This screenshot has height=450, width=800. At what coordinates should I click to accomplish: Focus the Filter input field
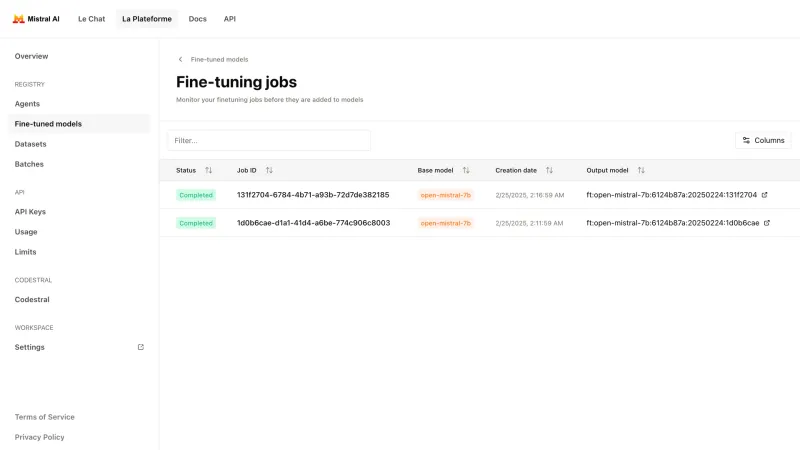click(269, 140)
